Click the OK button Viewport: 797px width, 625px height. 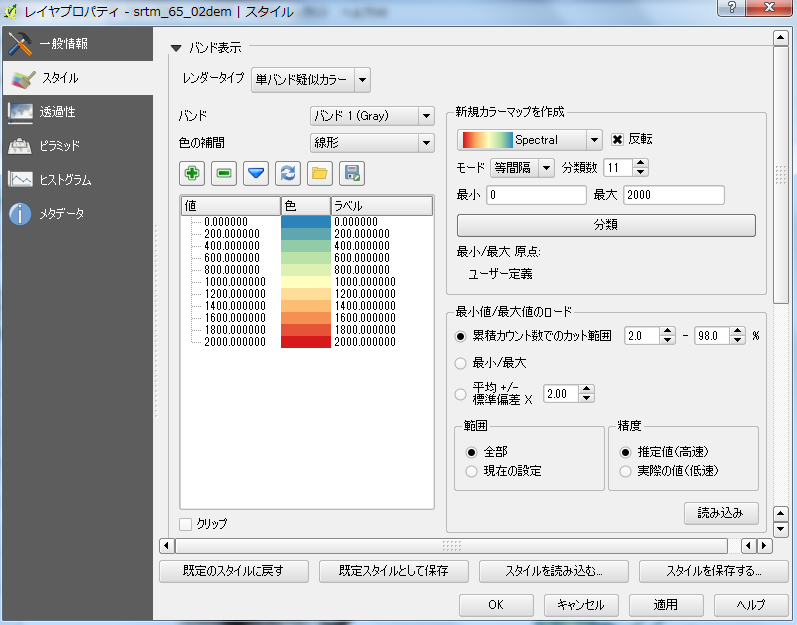pos(496,605)
